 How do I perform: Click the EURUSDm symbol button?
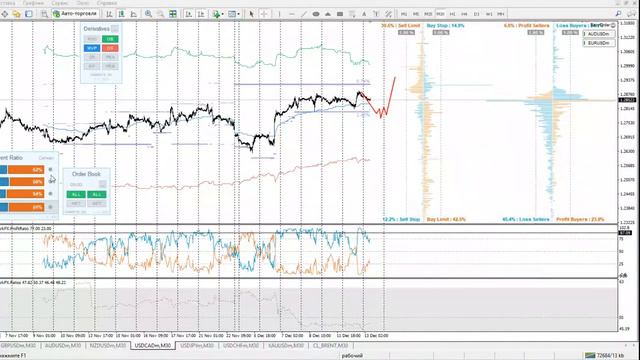pos(599,43)
